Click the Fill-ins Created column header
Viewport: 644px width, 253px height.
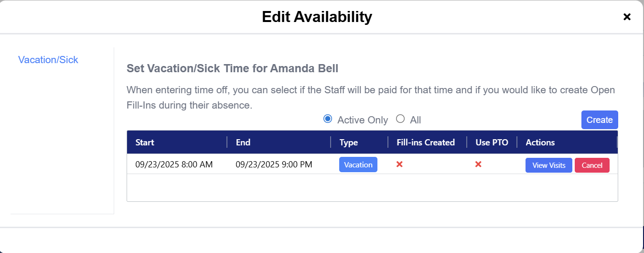pos(426,142)
